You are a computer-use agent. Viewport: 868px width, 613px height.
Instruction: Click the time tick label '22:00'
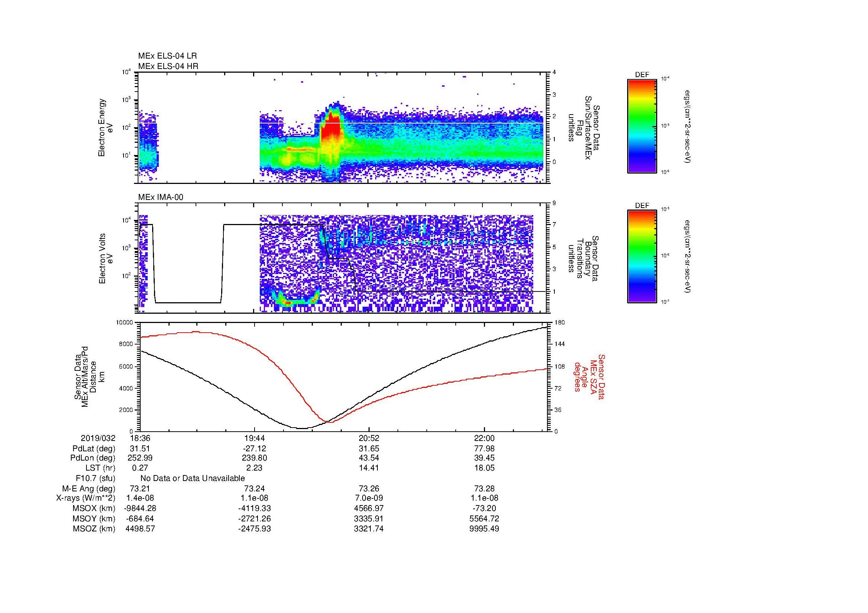click(484, 438)
